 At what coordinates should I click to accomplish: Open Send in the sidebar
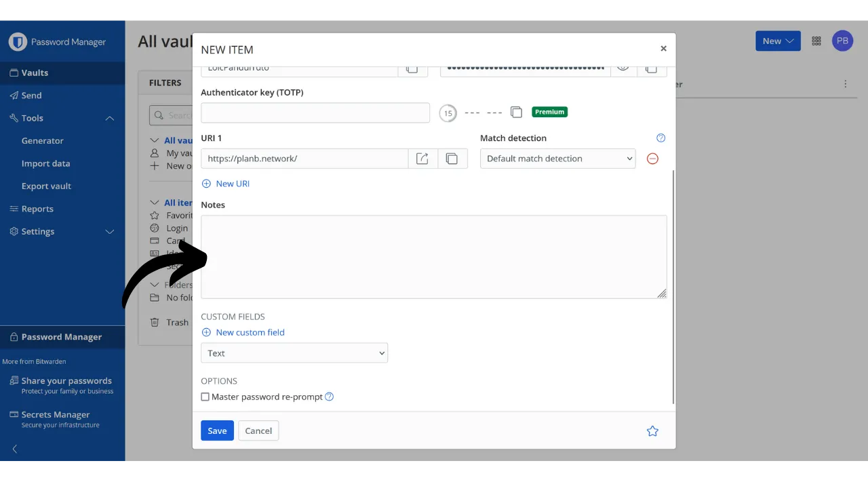(x=31, y=96)
